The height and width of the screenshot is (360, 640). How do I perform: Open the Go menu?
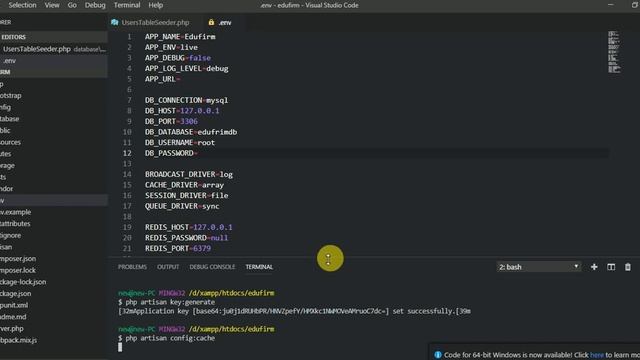pos(72,5)
